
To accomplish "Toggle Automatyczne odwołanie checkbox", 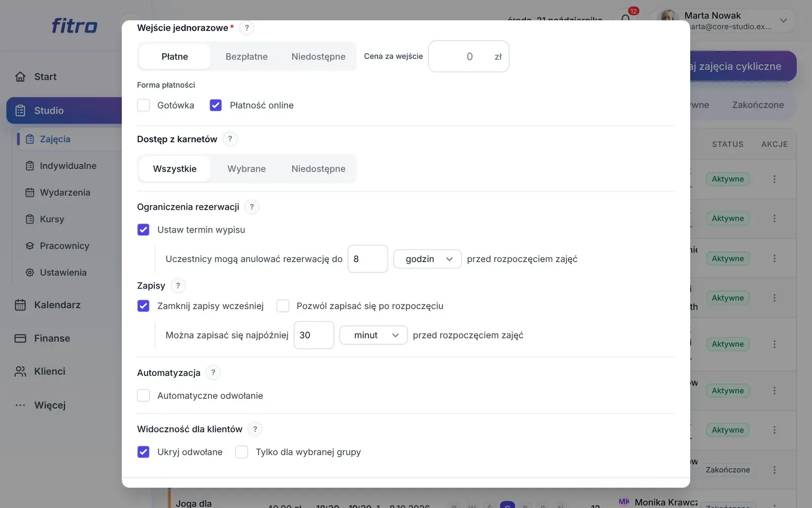I will click(144, 396).
